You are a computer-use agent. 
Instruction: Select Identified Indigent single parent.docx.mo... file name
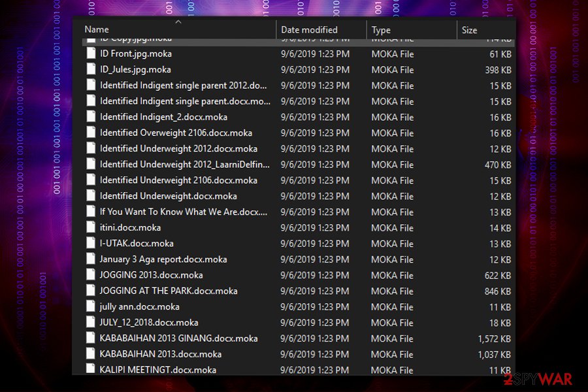point(185,101)
